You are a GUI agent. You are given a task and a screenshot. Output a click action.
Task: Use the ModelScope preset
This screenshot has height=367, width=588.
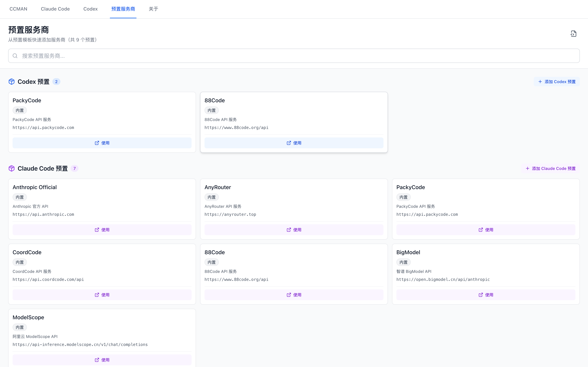[102, 360]
